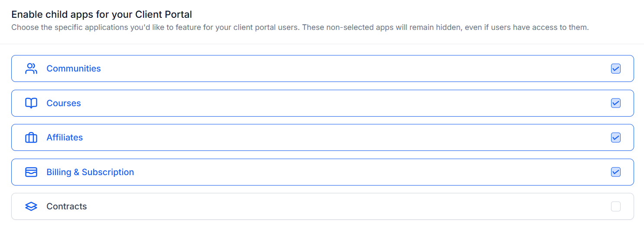Click the Affiliates briefcase icon
The image size is (644, 228).
tap(31, 137)
